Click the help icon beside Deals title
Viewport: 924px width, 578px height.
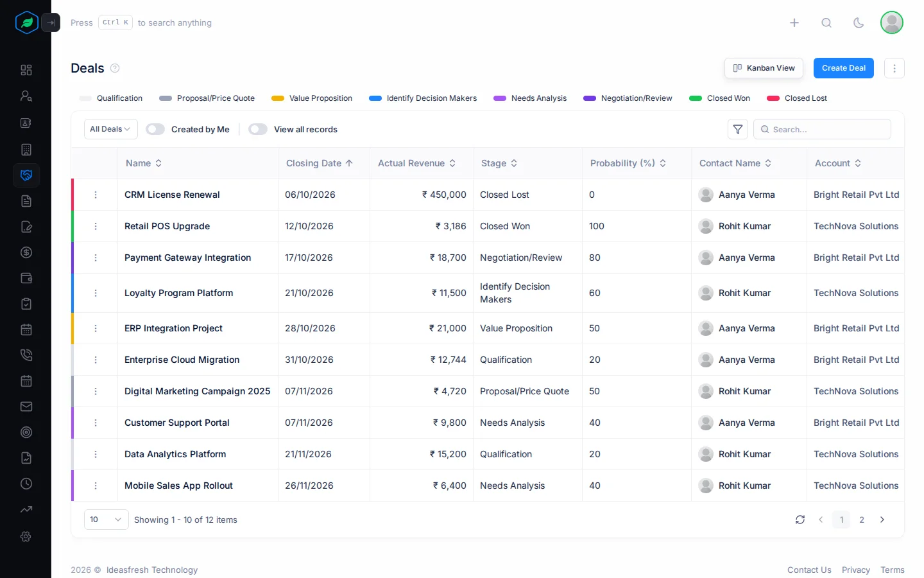click(115, 68)
